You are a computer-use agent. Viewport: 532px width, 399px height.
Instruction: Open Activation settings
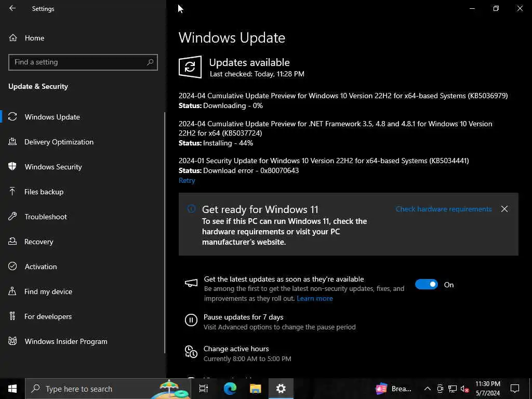[41, 267]
